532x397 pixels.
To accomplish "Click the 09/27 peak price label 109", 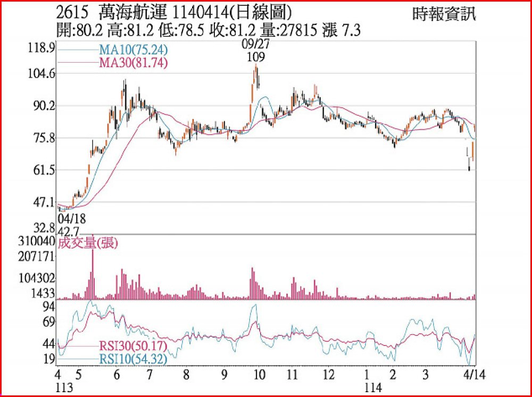I will pos(256,56).
